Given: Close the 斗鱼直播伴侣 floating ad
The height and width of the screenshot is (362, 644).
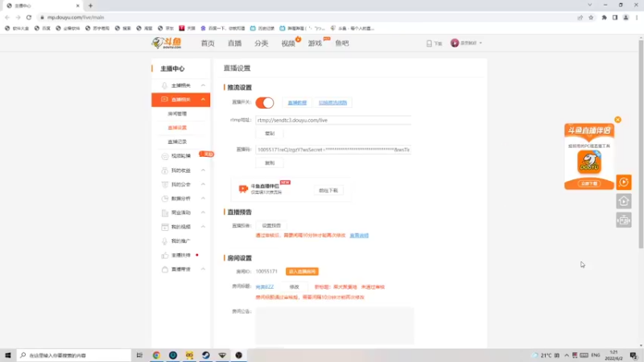Looking at the screenshot, I should (x=617, y=120).
